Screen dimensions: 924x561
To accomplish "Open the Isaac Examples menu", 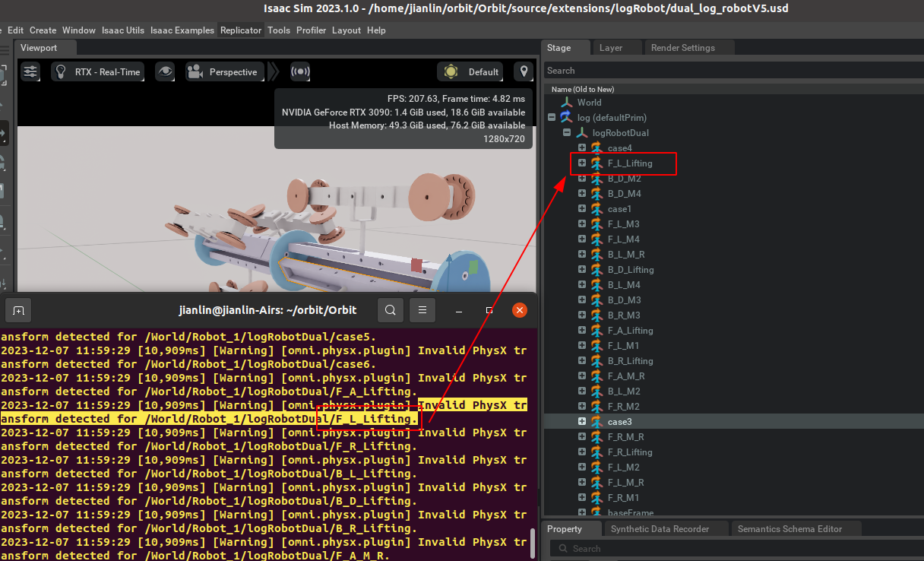I will click(x=182, y=30).
